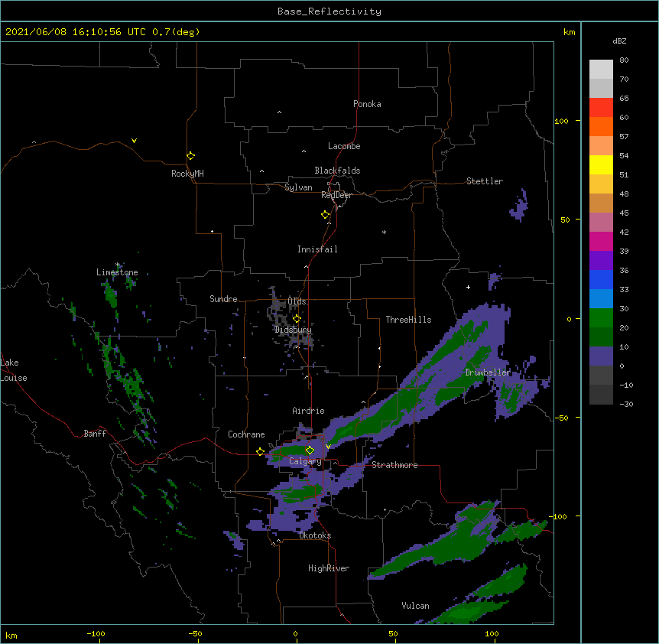659x644 pixels.
Task: Click the ThreeHills label
Action: tap(408, 320)
